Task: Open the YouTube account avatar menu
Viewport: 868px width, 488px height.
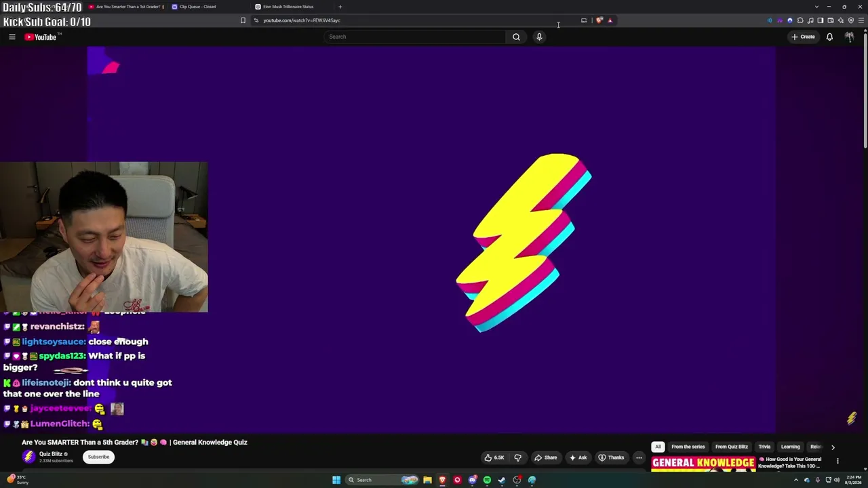Action: [x=849, y=37]
